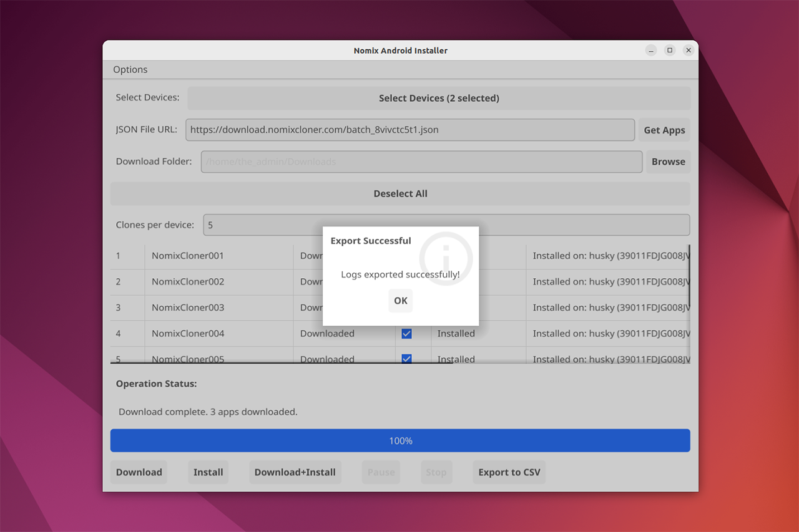This screenshot has height=532, width=799.
Task: Toggle the checkbox in the NomixCloner005 row
Action: tap(406, 359)
